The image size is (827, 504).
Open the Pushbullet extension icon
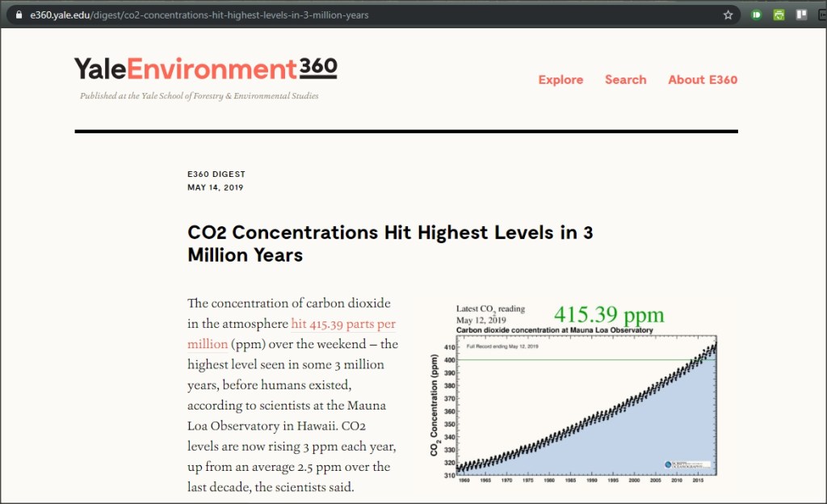pos(757,15)
